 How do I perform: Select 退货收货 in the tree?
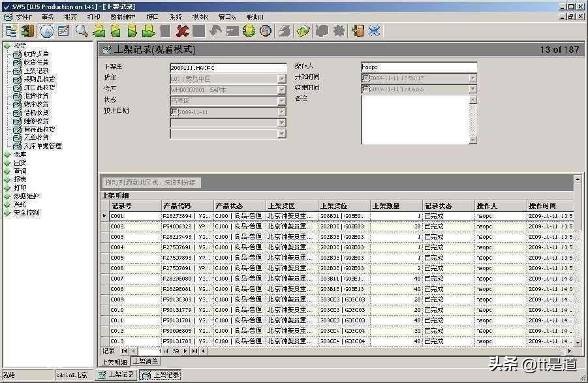pos(36,95)
